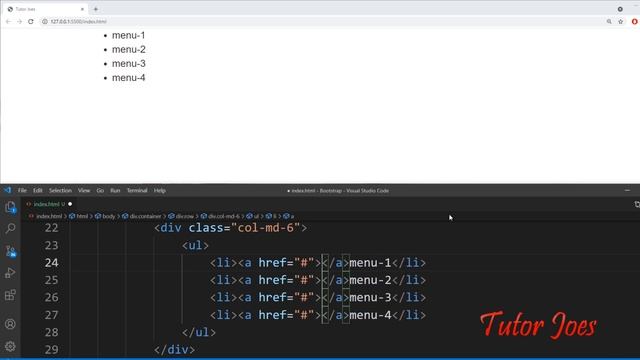640x360 pixels.
Task: Open the Extensions view
Action: [x=11, y=295]
